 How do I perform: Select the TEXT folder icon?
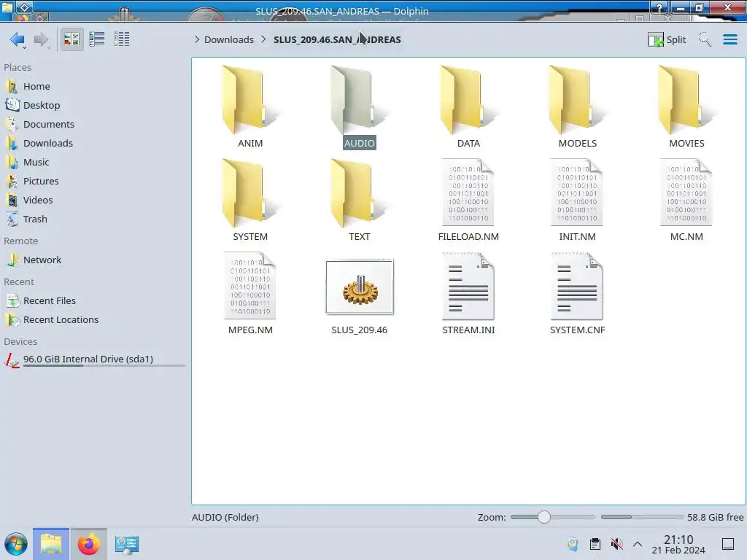point(359,194)
